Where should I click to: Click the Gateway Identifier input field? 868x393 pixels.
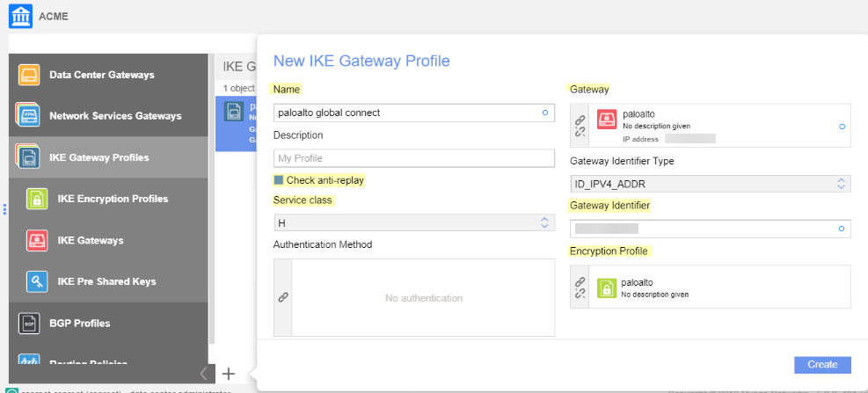coord(704,229)
